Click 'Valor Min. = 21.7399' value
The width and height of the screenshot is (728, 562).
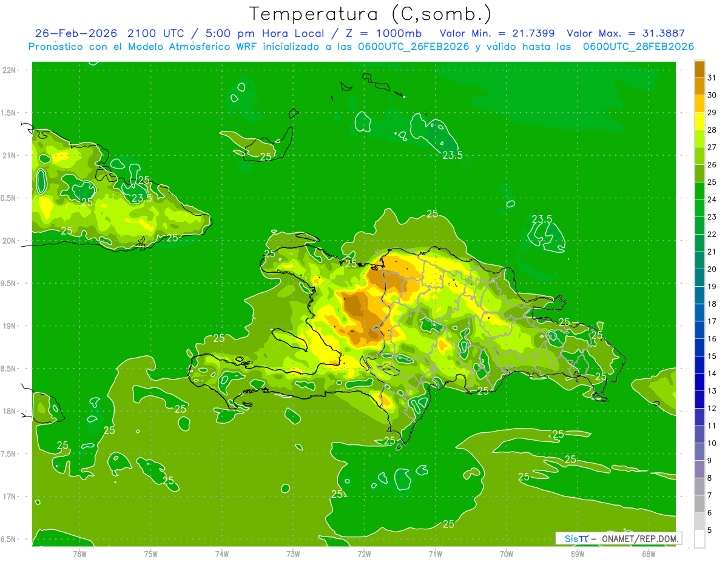497,33
